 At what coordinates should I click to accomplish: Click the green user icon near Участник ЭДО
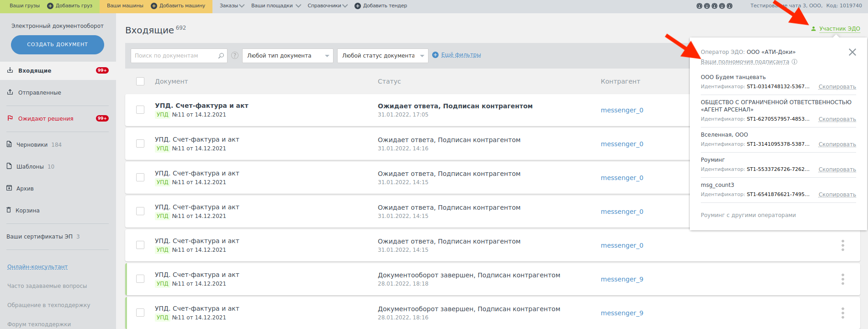click(x=814, y=29)
